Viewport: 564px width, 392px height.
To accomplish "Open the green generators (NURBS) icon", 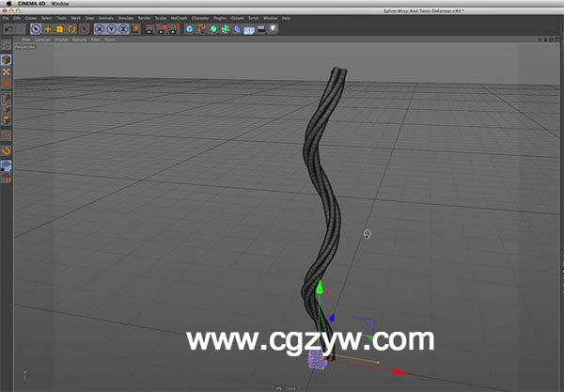I will click(x=213, y=29).
